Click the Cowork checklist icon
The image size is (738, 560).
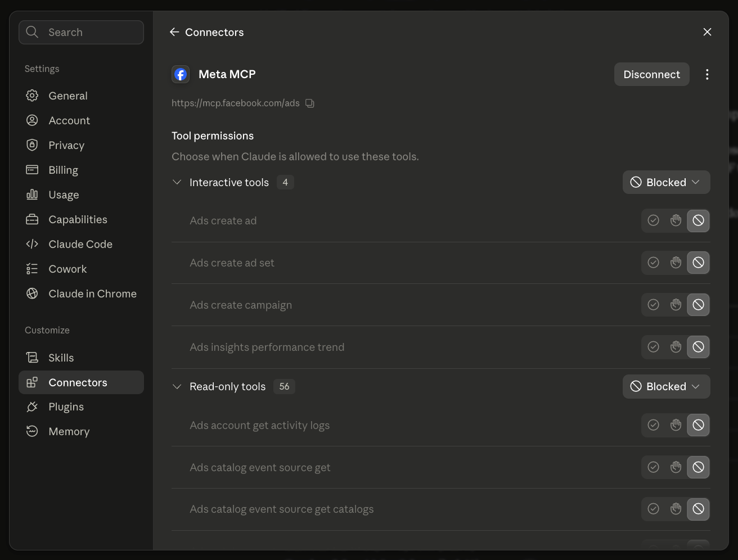(x=32, y=269)
